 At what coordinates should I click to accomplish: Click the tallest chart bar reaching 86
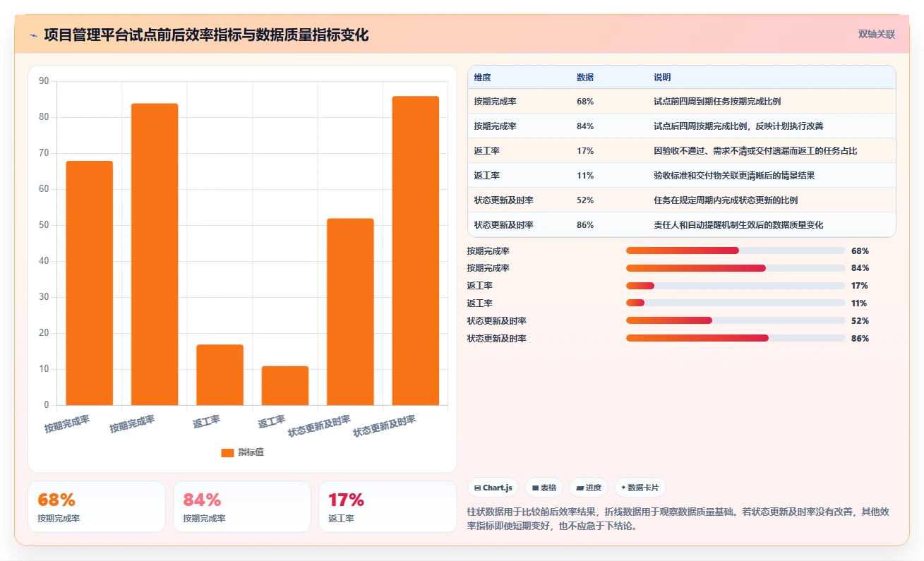(416, 251)
